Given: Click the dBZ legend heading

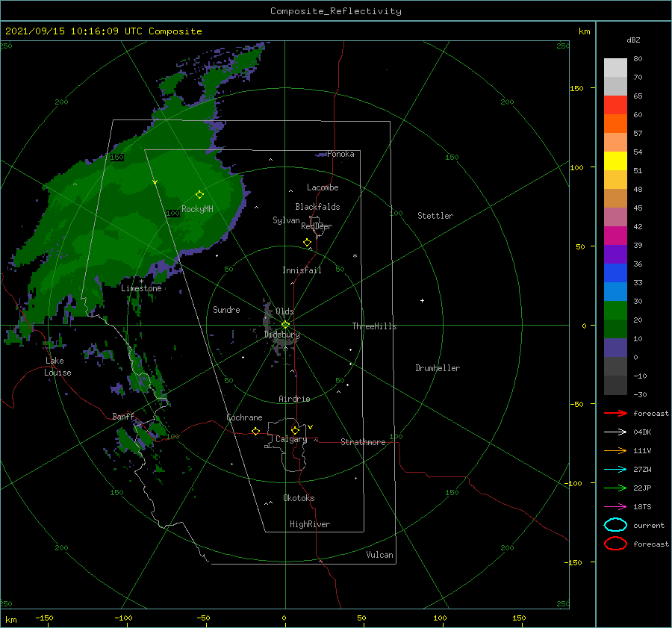Looking at the screenshot, I should point(633,40).
